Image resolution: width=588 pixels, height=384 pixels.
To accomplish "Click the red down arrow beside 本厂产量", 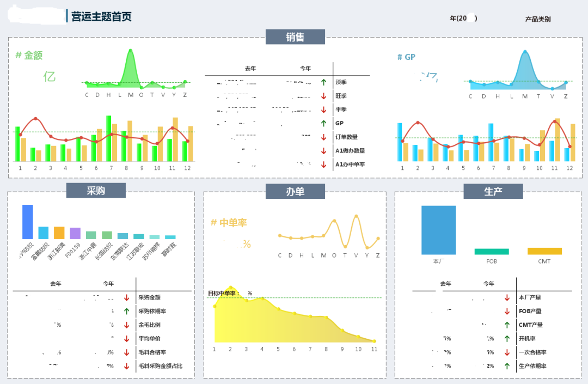I will click(507, 297).
